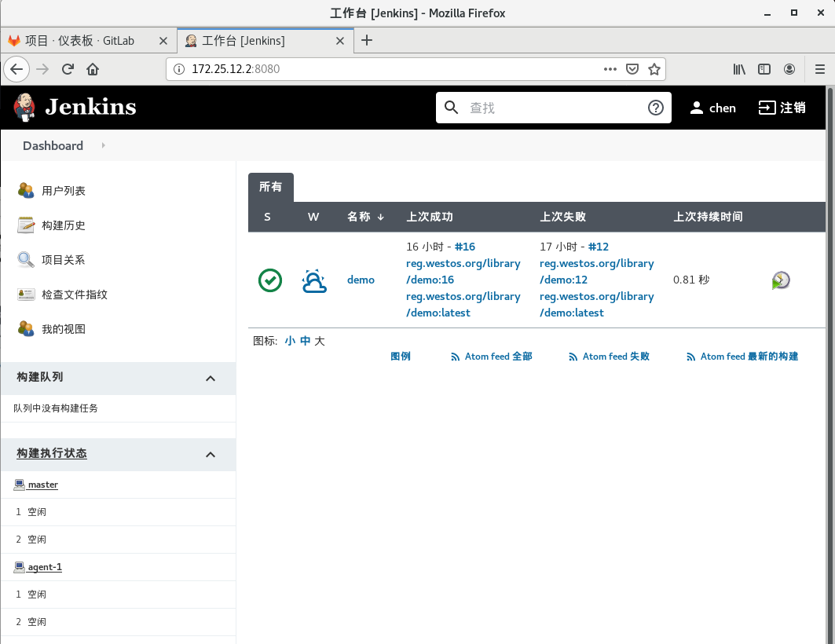Show site information icon in URL bar
Screen dimensions: 835x644
click(179, 69)
